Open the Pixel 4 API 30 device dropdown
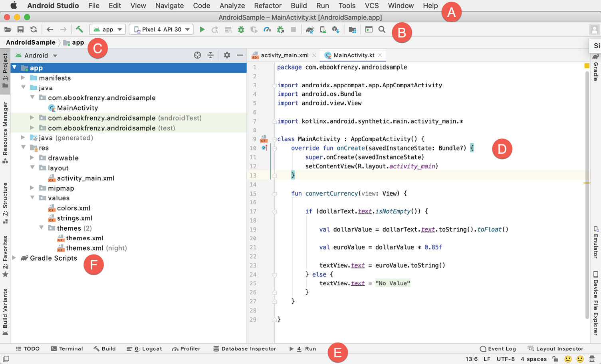The image size is (601, 364). (161, 30)
